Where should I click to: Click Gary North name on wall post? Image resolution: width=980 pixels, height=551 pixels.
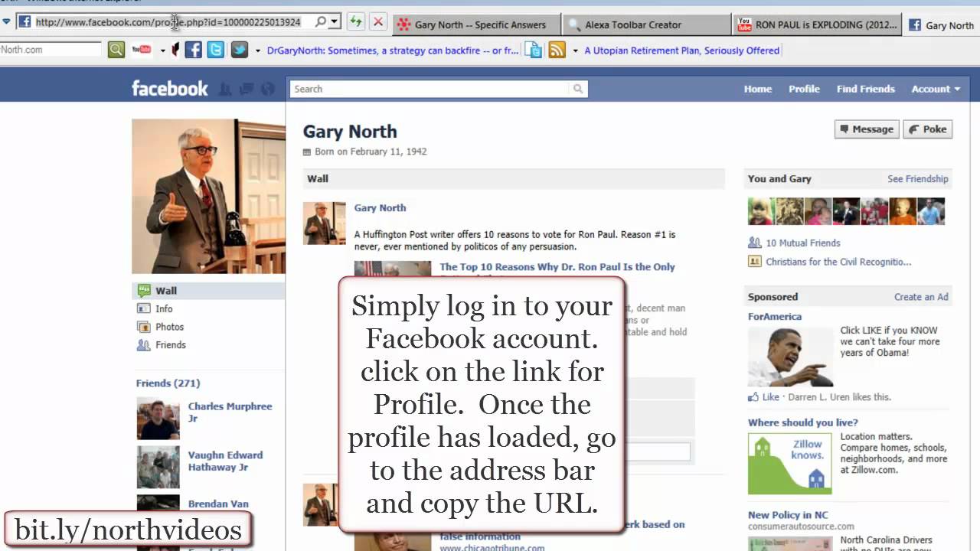(380, 207)
